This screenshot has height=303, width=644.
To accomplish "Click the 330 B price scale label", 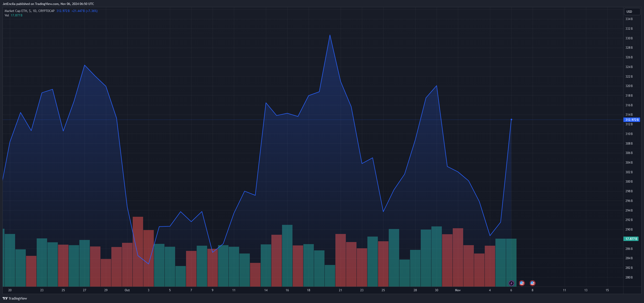I will pos(629,38).
